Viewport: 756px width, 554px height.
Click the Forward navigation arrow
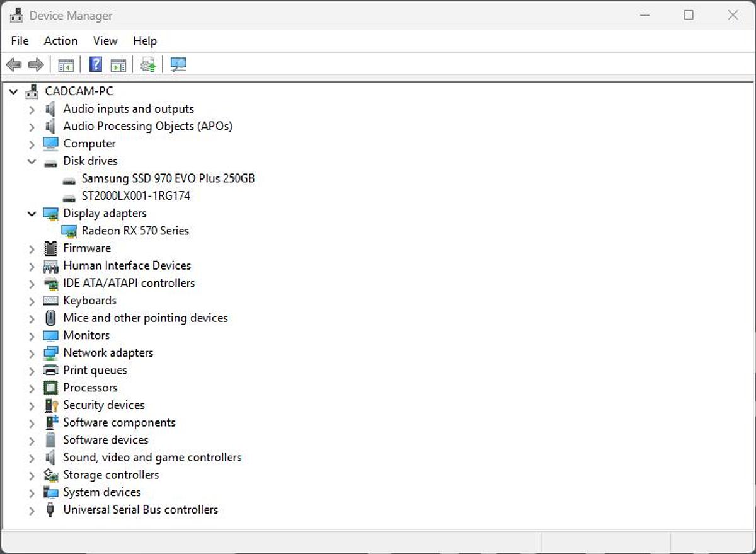36,64
